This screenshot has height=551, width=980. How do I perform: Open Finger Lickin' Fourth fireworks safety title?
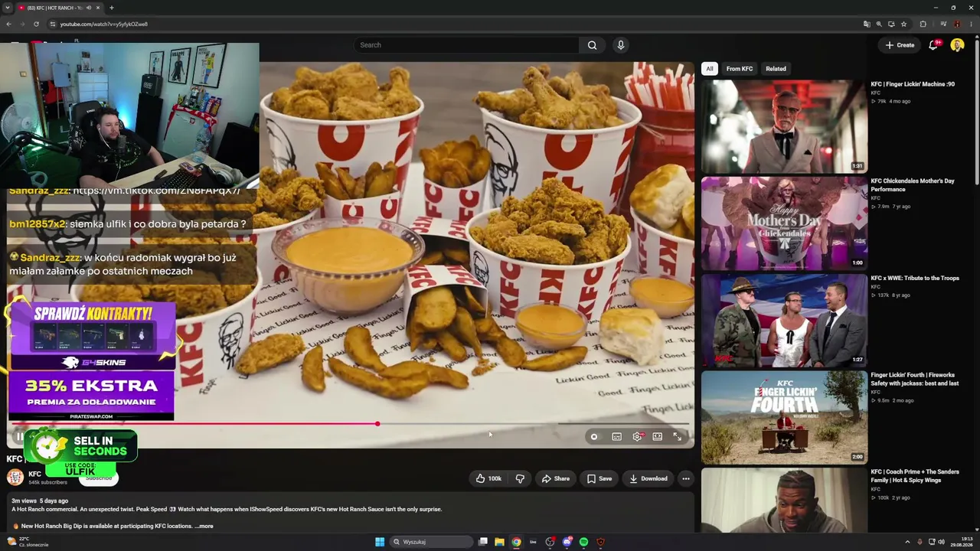(x=914, y=379)
